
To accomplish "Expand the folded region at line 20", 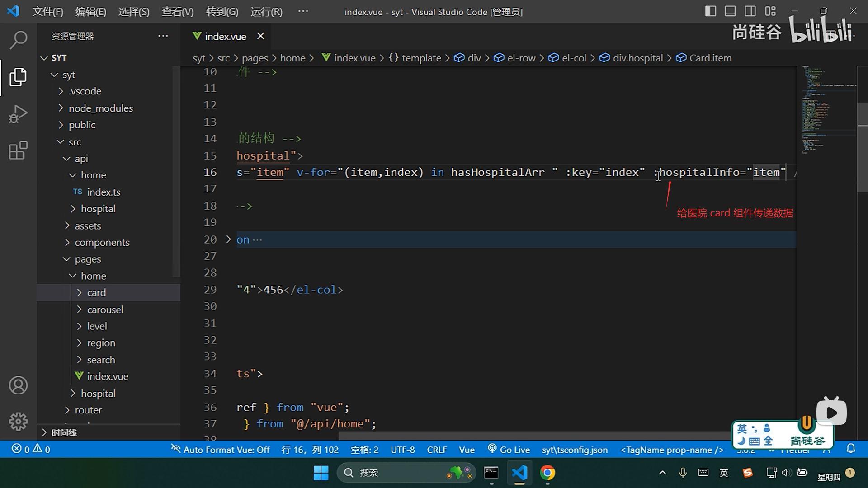I will (x=228, y=239).
